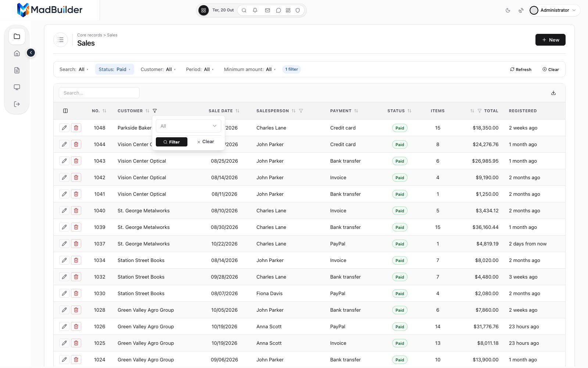Click the black Filter button in popup
Screen dimensions: 588x368
point(172,142)
